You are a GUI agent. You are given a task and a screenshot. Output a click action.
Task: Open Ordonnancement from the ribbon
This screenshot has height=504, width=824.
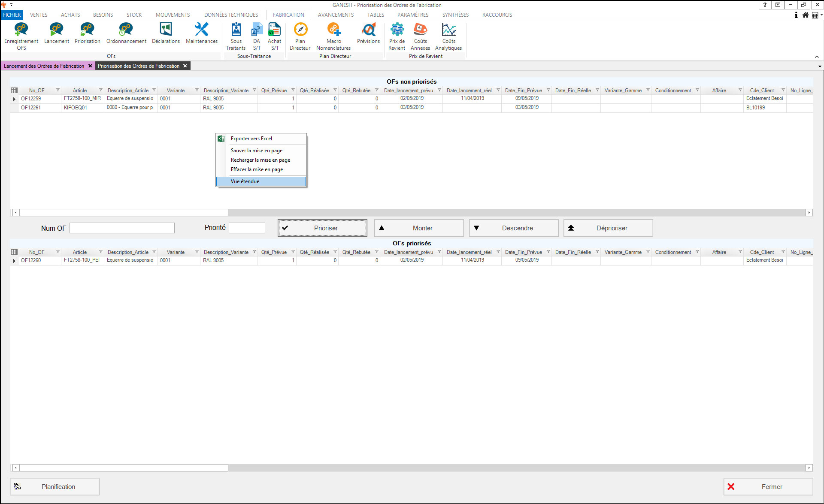coord(126,30)
